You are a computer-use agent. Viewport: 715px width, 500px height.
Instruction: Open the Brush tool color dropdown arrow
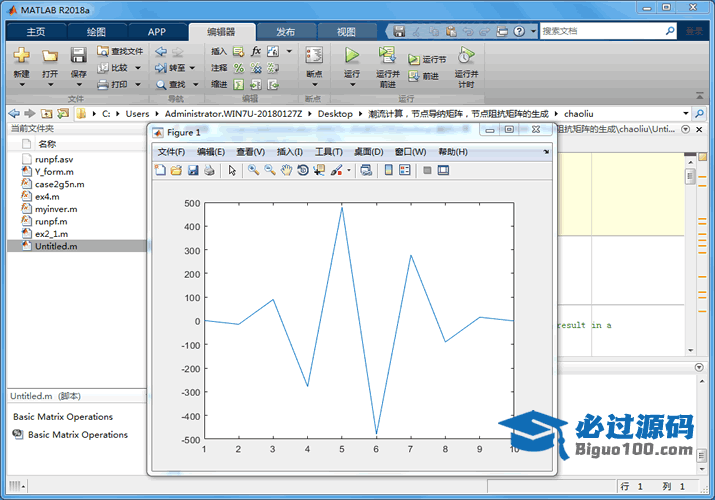tap(349, 171)
